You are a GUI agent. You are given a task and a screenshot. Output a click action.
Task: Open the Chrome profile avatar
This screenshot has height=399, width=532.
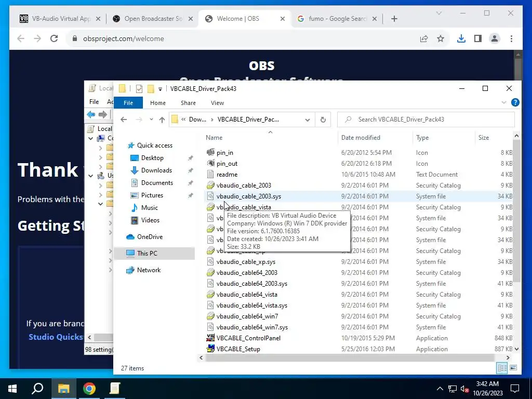click(495, 38)
